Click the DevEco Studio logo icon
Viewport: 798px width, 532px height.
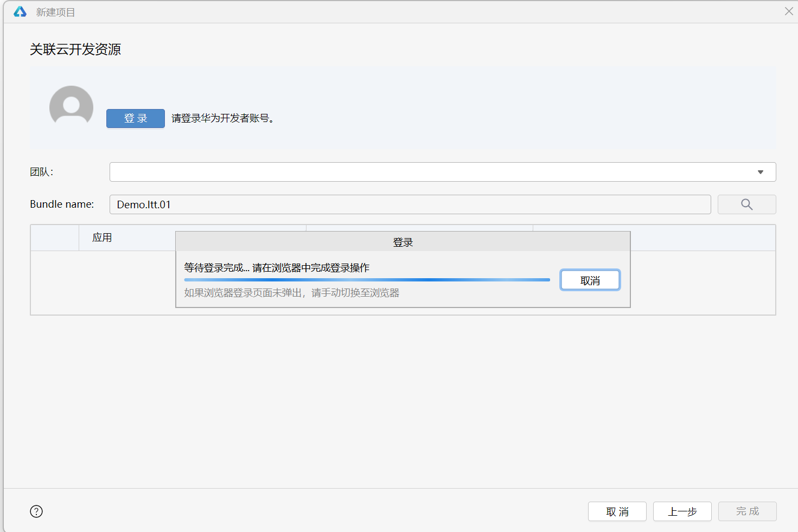pos(20,12)
